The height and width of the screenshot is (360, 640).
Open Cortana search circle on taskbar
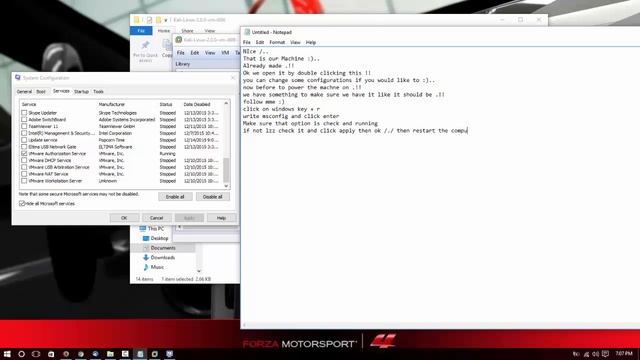[x=22, y=354]
